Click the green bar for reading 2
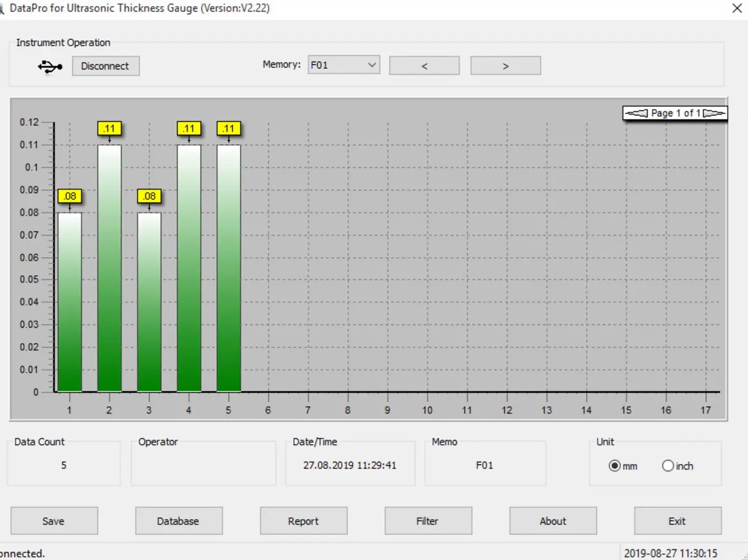This screenshot has width=748, height=560. (x=109, y=268)
